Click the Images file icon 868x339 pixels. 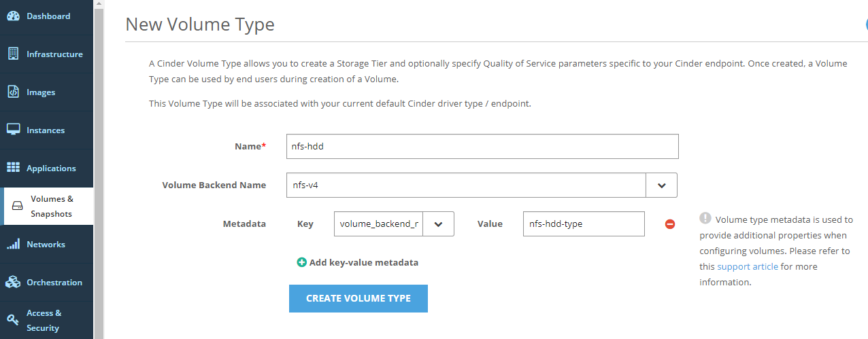tap(13, 92)
